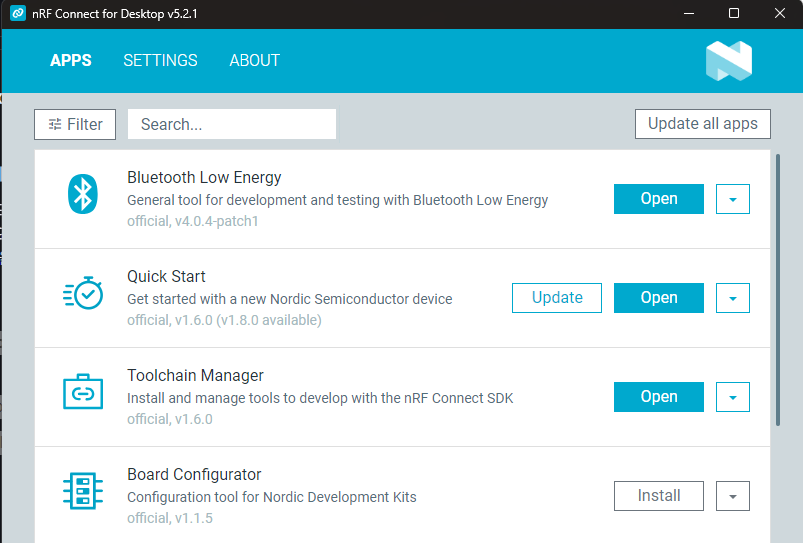Image resolution: width=803 pixels, height=543 pixels.
Task: Click the Board Configurator title text
Action: click(x=194, y=474)
